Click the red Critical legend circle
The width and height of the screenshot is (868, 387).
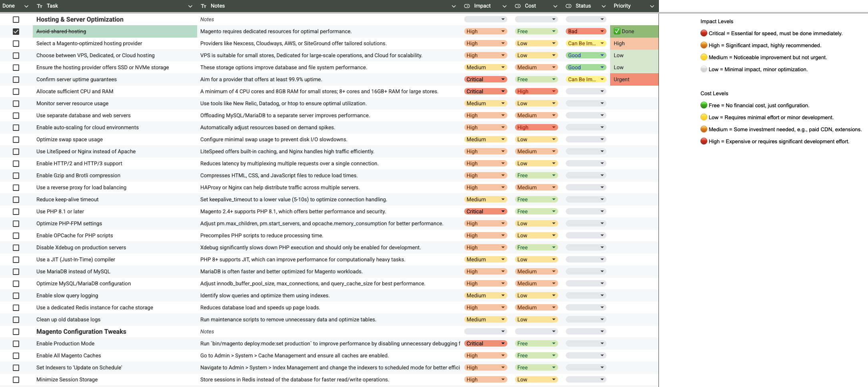(704, 33)
